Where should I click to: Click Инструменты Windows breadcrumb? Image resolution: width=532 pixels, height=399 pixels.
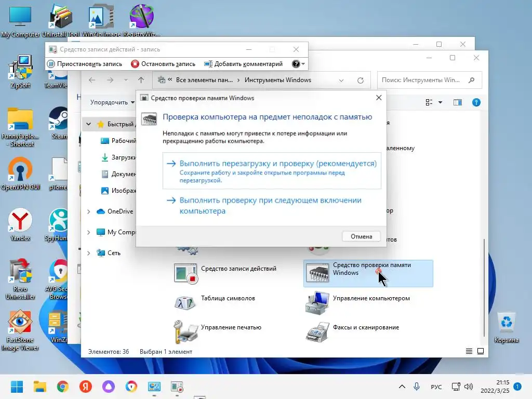278,80
